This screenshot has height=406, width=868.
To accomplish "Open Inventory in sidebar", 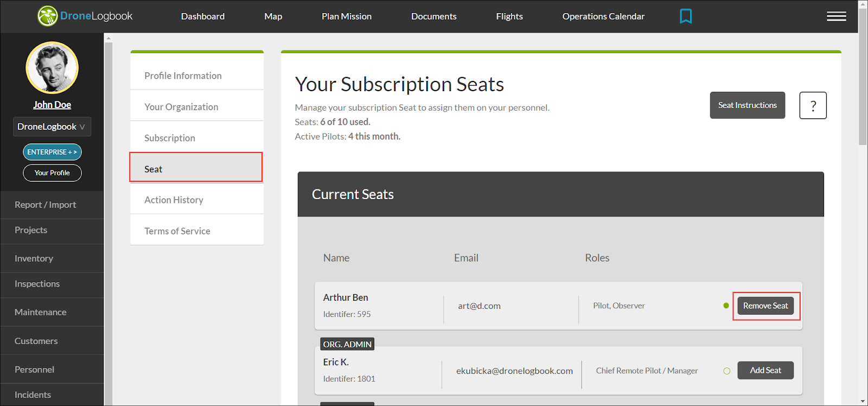I will (52, 258).
